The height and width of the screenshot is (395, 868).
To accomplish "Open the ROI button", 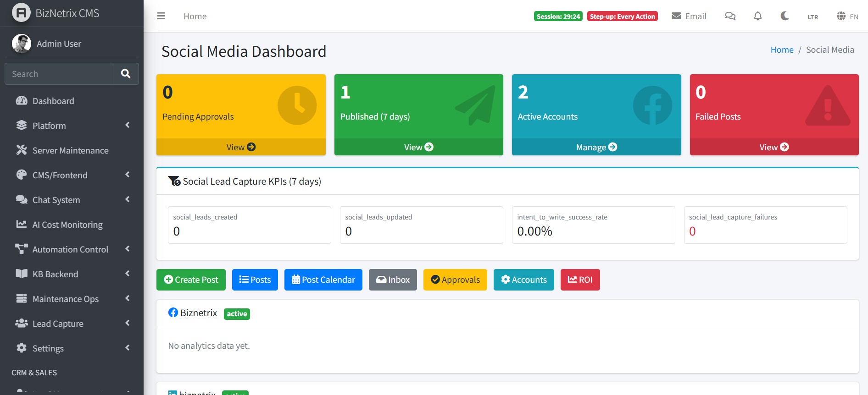I will (x=580, y=280).
